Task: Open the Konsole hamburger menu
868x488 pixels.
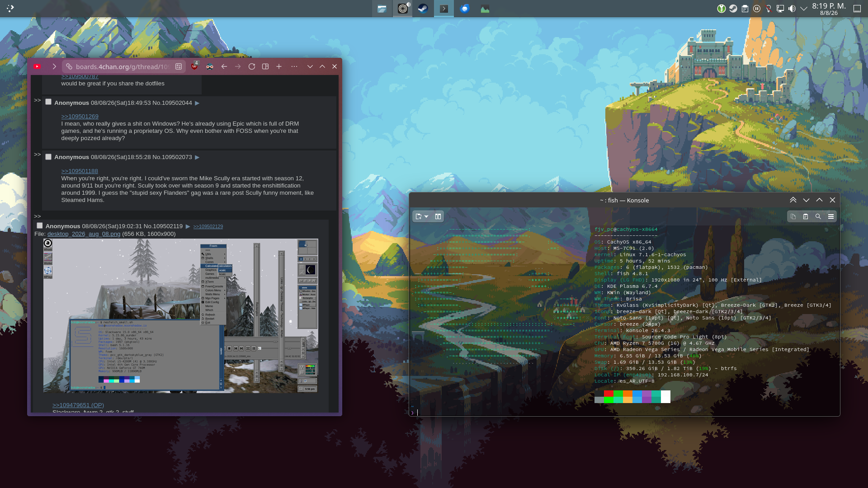Action: [x=831, y=216]
